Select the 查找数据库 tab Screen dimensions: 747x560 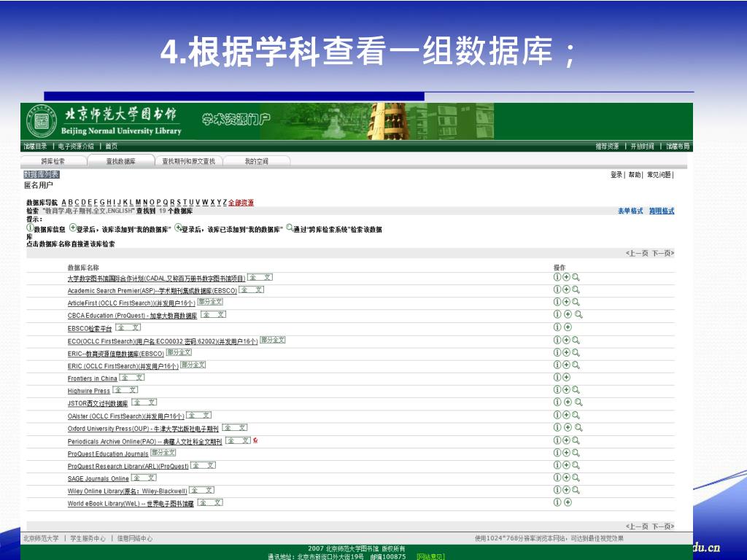[121, 161]
